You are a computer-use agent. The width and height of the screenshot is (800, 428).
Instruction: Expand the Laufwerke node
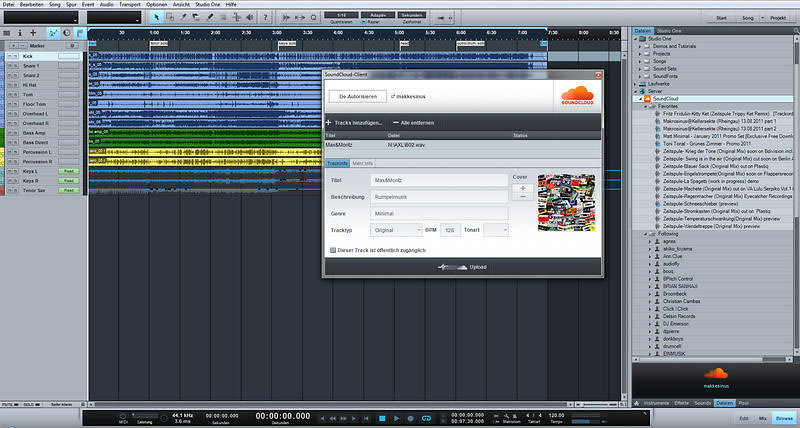point(636,84)
